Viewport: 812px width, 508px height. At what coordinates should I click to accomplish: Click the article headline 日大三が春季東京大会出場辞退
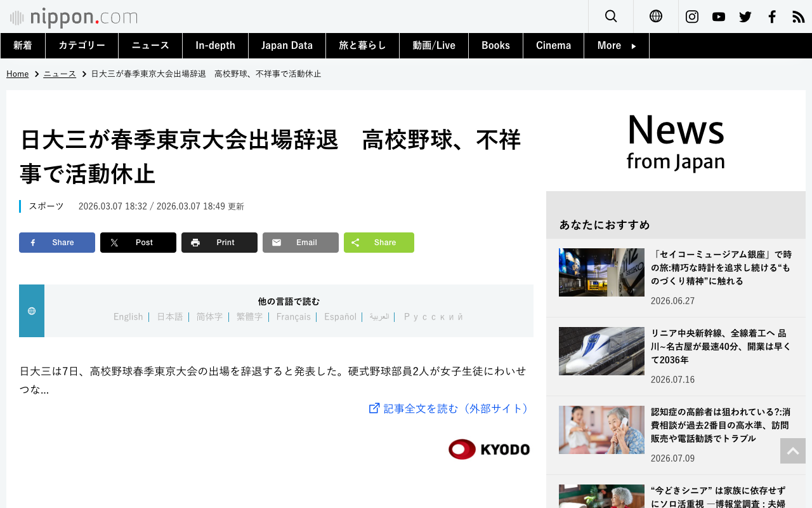270,156
